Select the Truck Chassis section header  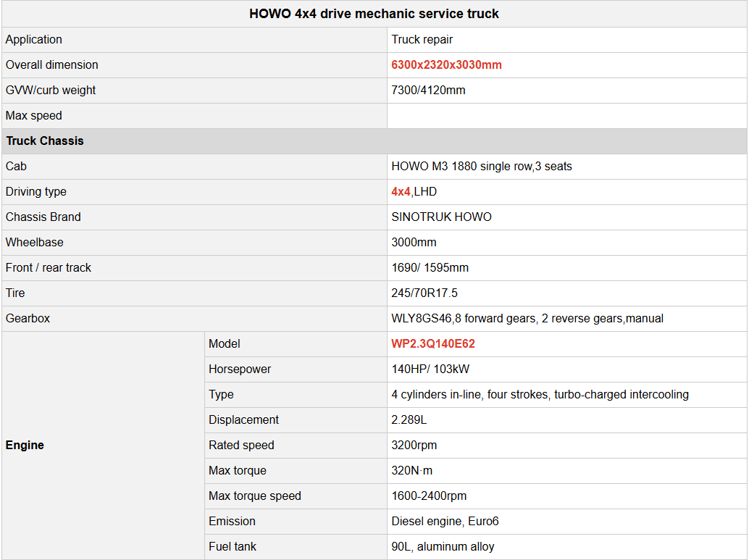click(x=45, y=141)
